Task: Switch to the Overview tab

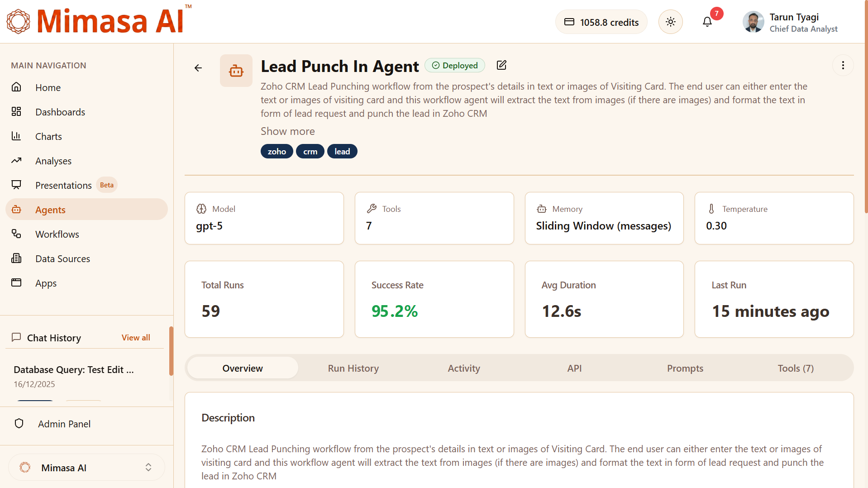Action: click(243, 368)
